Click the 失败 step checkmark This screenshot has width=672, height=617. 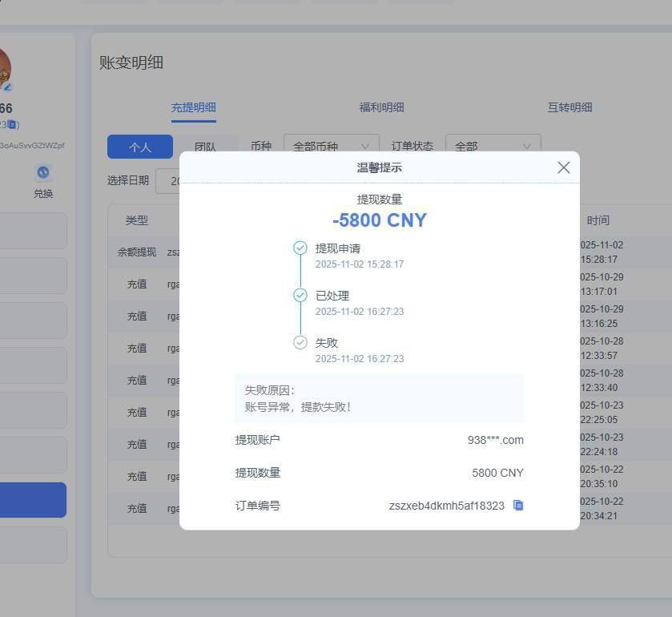(x=300, y=342)
